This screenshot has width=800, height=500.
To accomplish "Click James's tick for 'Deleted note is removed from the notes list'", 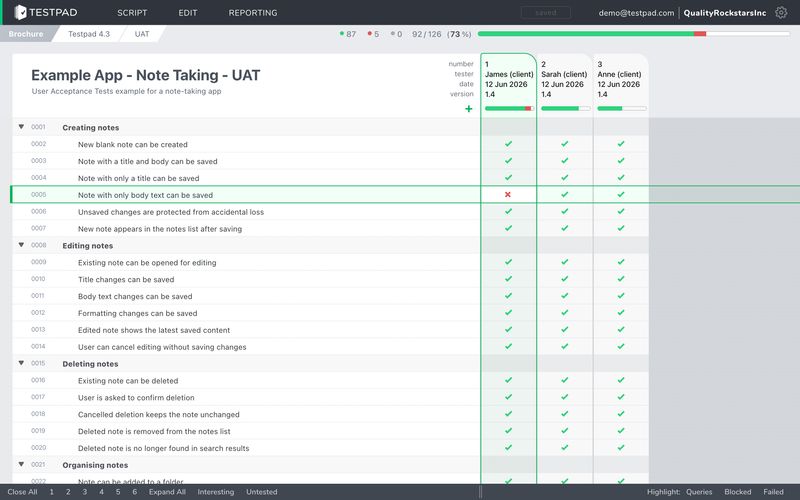I will (x=508, y=431).
